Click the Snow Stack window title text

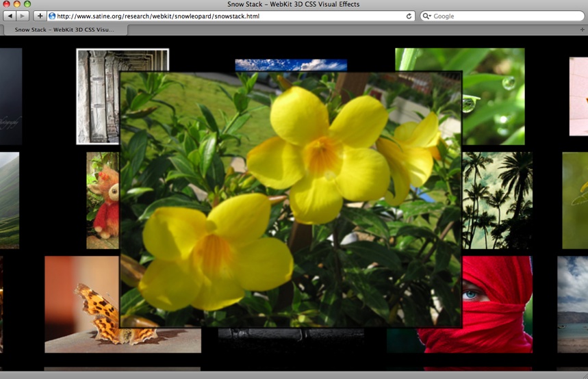click(293, 4)
